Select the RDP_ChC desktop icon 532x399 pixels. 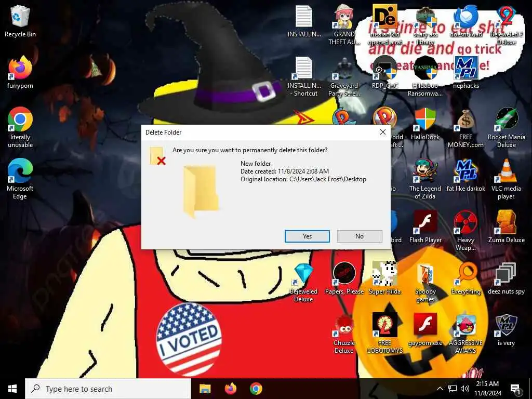click(385, 72)
